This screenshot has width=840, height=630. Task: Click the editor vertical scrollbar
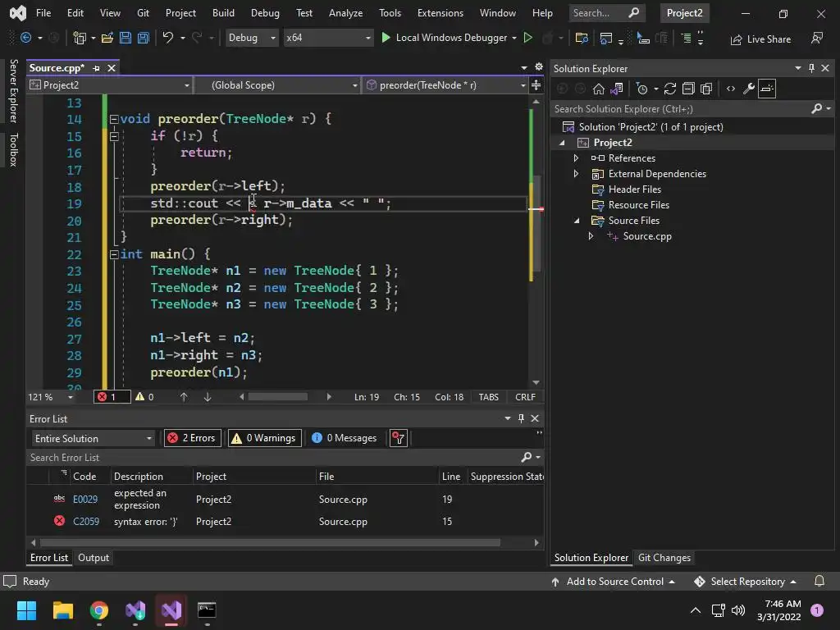click(x=536, y=225)
